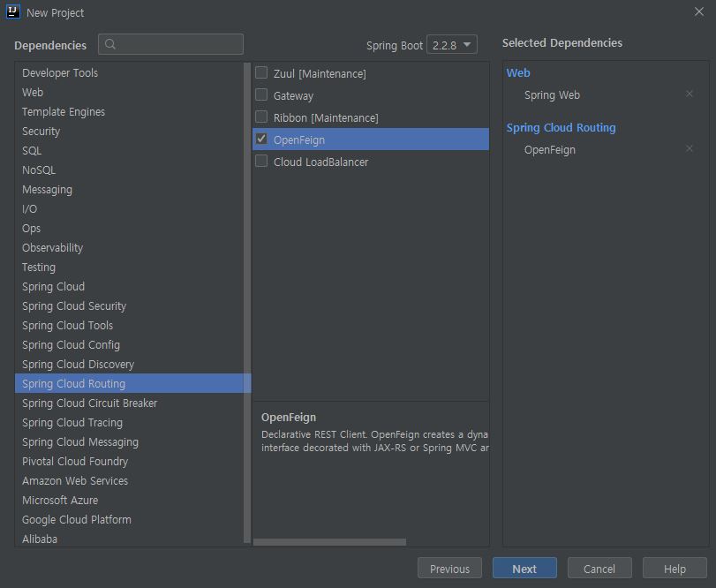Click the search magnifier icon in Dependencies
Viewport: 716px width, 588px height.
coord(110,44)
